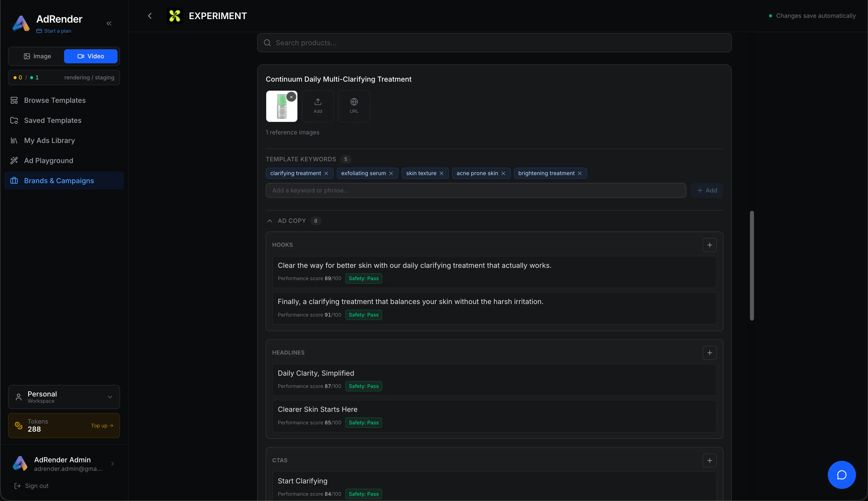Viewport: 868px width, 501px height.
Task: Click Sign out
Action: pos(32,485)
